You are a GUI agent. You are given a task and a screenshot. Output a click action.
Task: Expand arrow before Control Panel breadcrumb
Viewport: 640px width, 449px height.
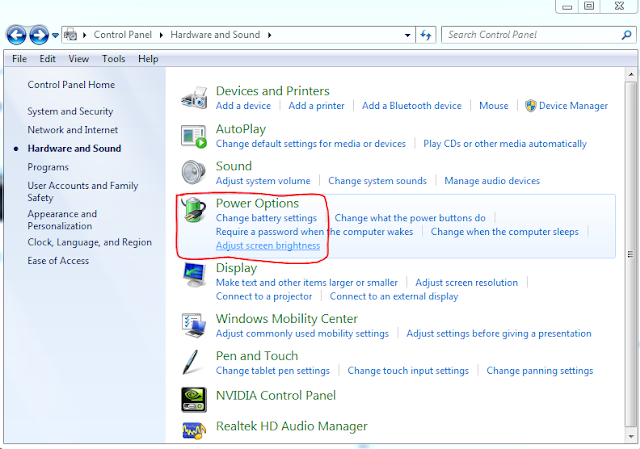(84, 35)
